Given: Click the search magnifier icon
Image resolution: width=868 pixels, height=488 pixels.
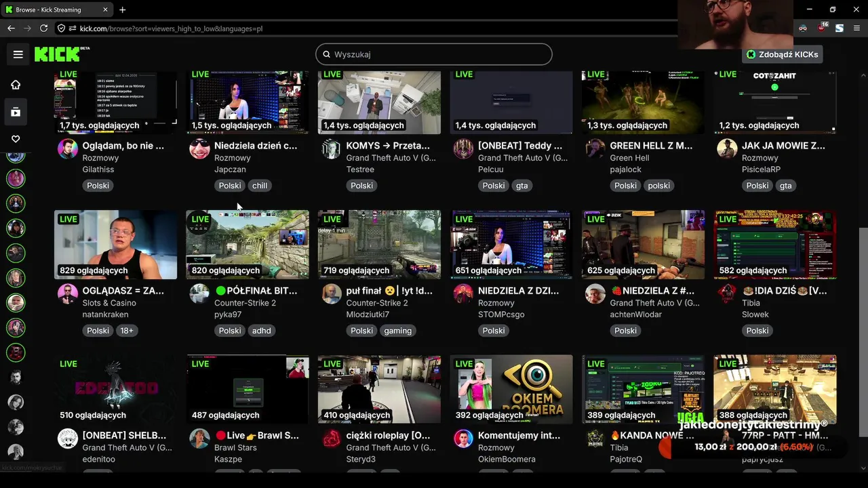Looking at the screenshot, I should (327, 54).
